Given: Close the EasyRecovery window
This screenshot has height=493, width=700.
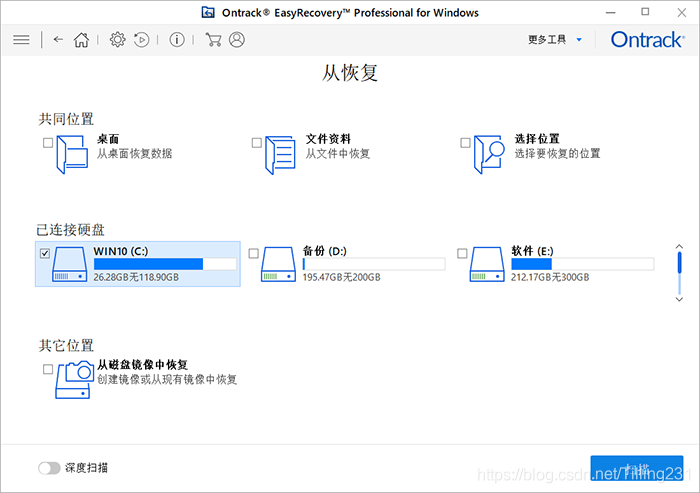Looking at the screenshot, I should [682, 13].
